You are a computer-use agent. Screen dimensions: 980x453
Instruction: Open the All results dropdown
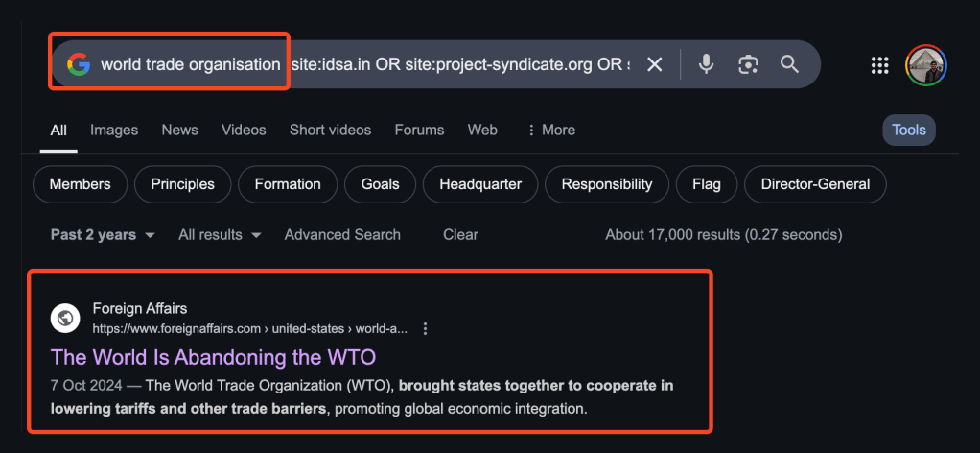(x=220, y=235)
